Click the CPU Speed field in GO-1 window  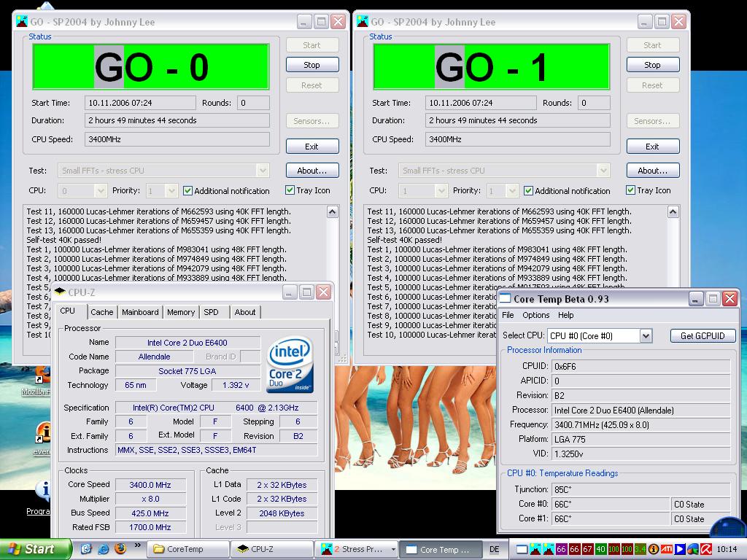[x=517, y=139]
